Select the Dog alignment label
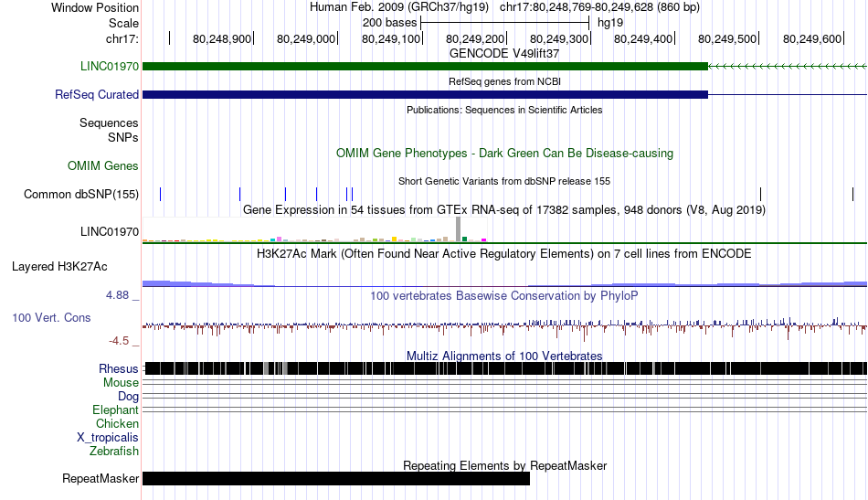 (129, 397)
